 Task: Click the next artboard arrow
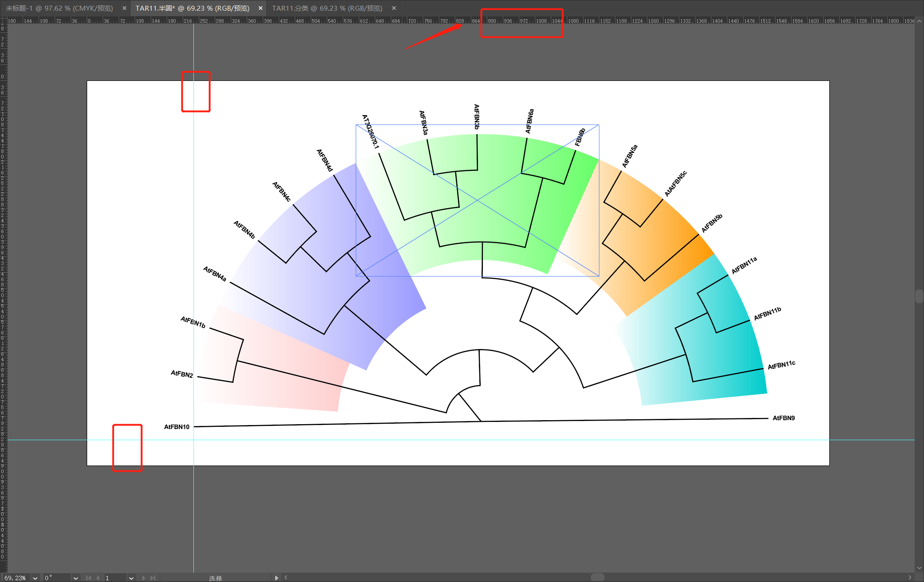143,578
